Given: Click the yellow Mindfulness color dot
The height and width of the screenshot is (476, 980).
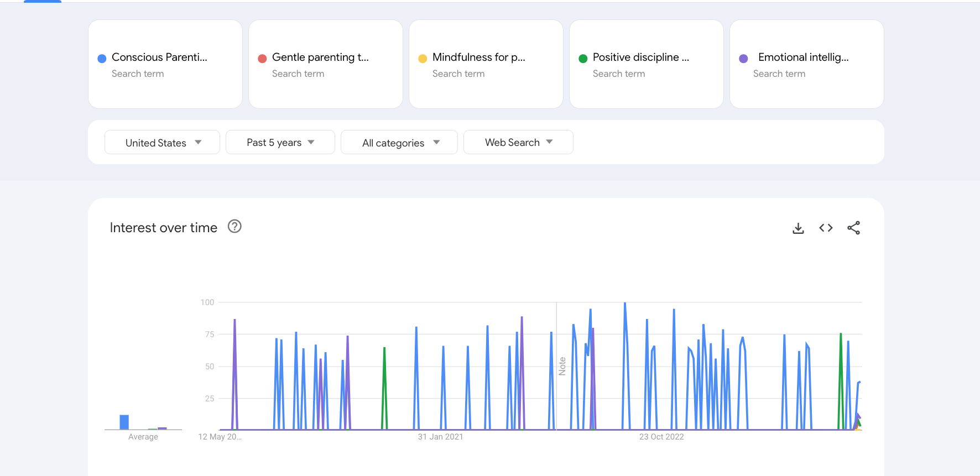Looking at the screenshot, I should tap(423, 59).
